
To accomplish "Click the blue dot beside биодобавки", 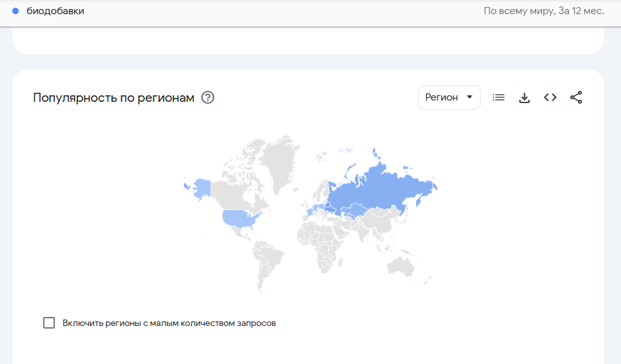I will pos(15,11).
